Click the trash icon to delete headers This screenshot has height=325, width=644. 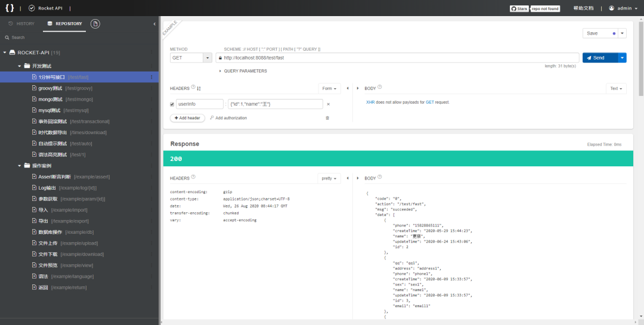(327, 118)
